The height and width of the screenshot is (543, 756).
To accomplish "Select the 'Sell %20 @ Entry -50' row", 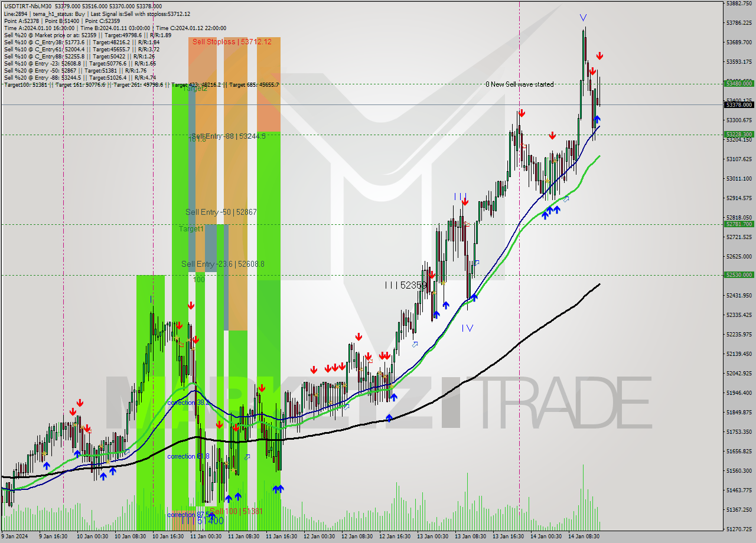I will (x=75, y=70).
